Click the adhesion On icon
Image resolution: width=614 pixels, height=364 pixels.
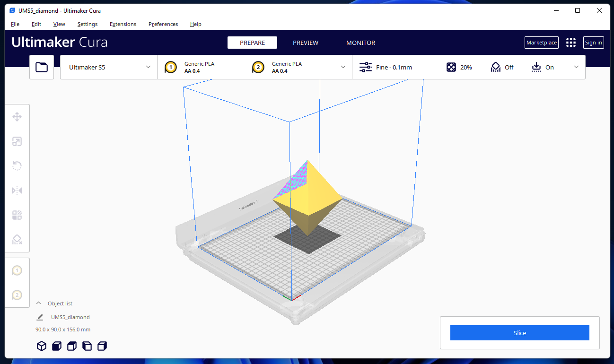click(536, 67)
